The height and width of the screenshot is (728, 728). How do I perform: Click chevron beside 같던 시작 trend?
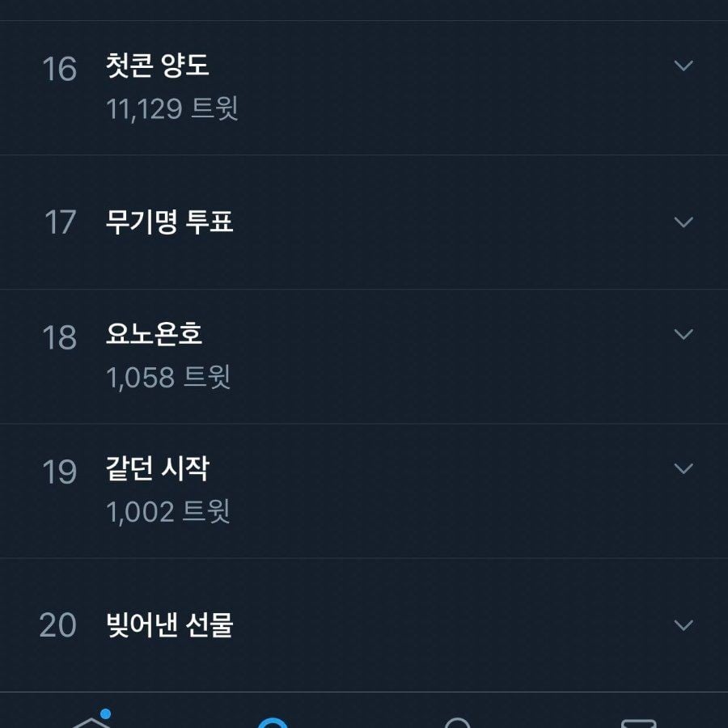[684, 468]
